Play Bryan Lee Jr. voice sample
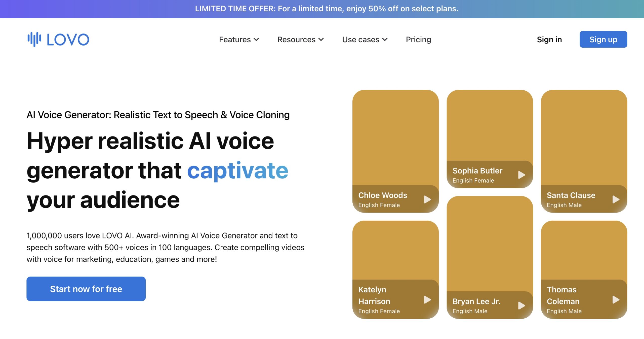Image resolution: width=644 pixels, height=339 pixels. point(521,306)
